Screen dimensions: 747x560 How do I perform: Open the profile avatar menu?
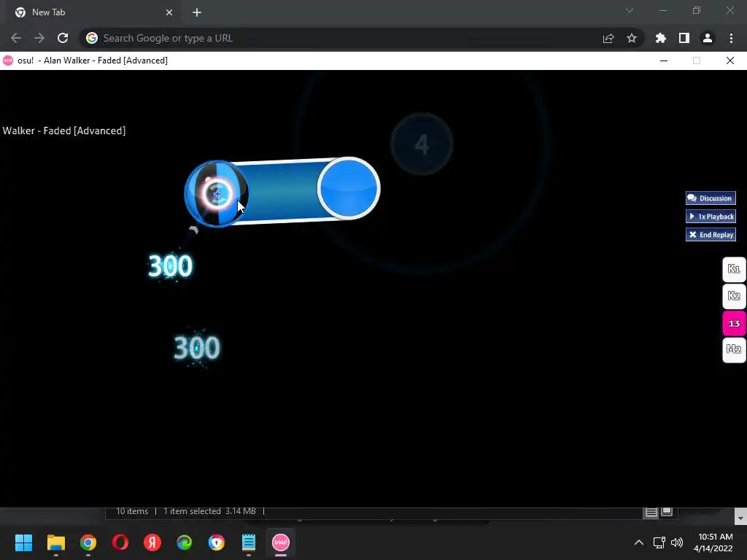pos(707,38)
